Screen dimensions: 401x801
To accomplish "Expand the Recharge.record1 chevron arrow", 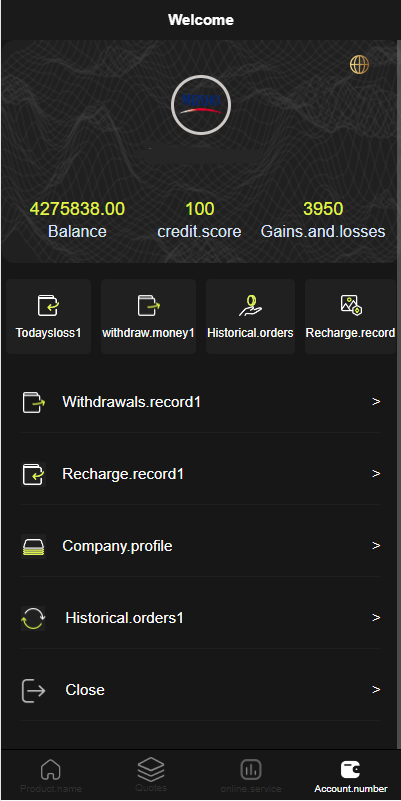I will [x=376, y=474].
